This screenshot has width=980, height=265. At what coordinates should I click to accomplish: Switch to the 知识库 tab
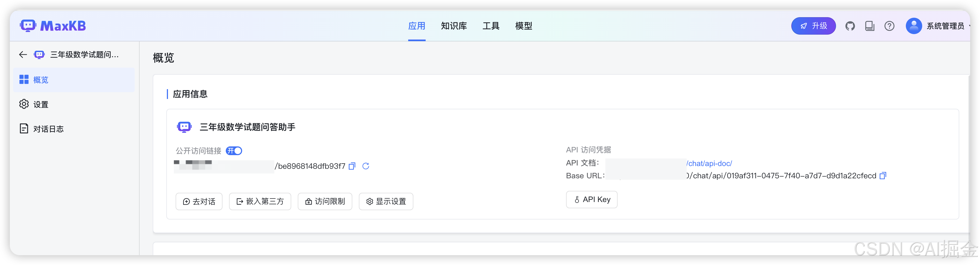click(453, 26)
